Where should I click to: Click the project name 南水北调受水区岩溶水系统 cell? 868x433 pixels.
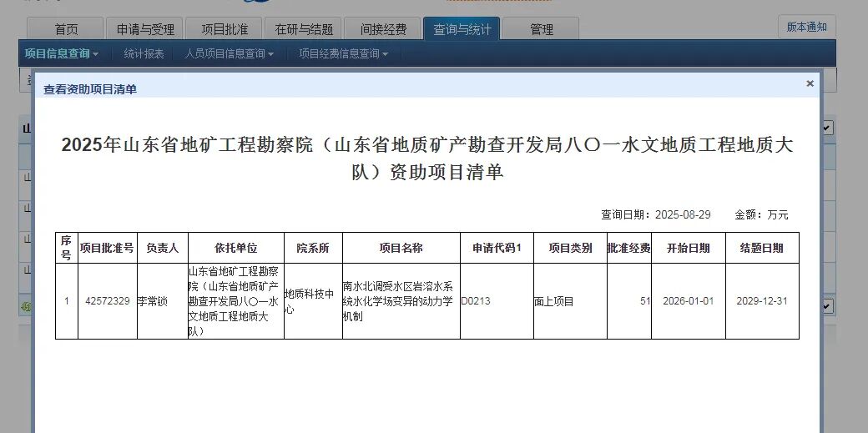(401, 301)
